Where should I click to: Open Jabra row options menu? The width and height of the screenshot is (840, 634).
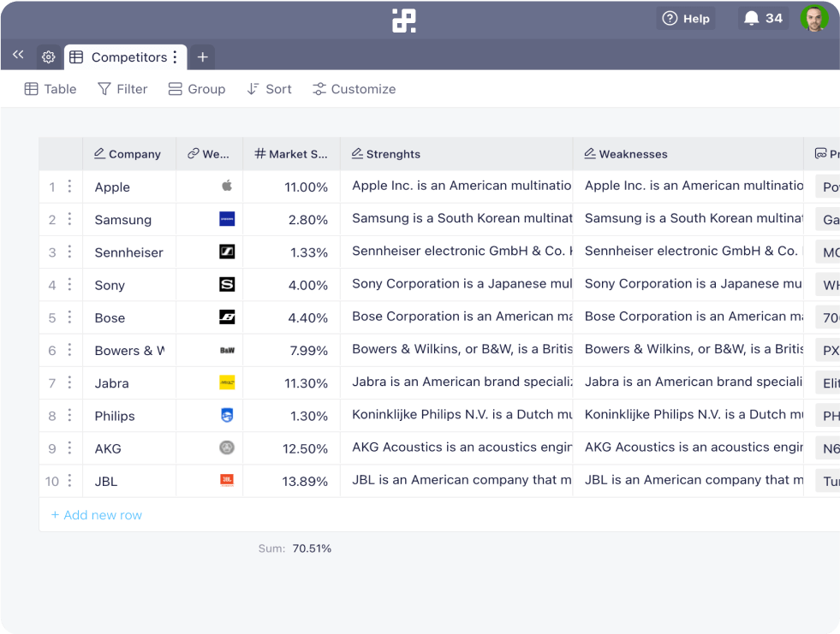click(x=69, y=382)
